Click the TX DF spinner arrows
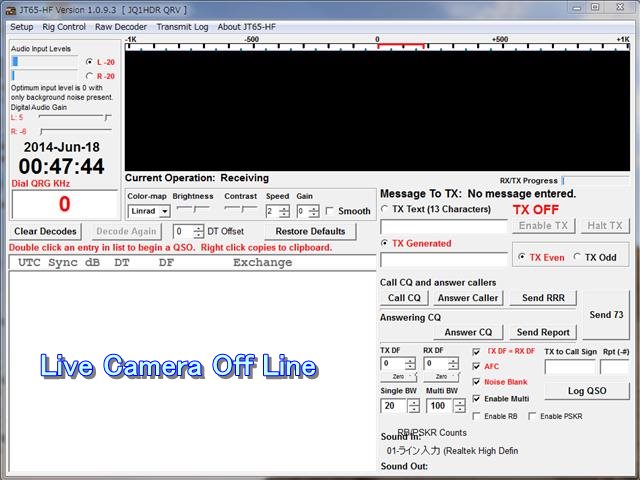The height and width of the screenshot is (480, 640). click(410, 364)
